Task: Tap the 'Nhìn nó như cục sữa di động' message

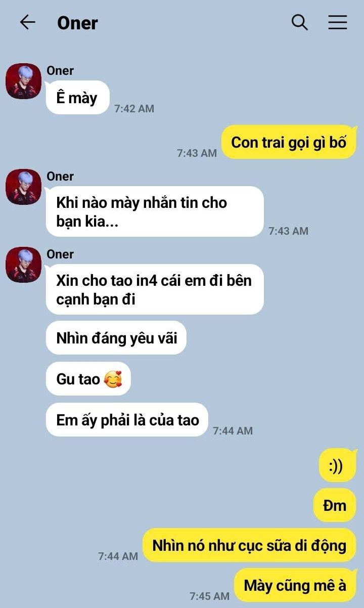Action: pyautogui.click(x=249, y=545)
